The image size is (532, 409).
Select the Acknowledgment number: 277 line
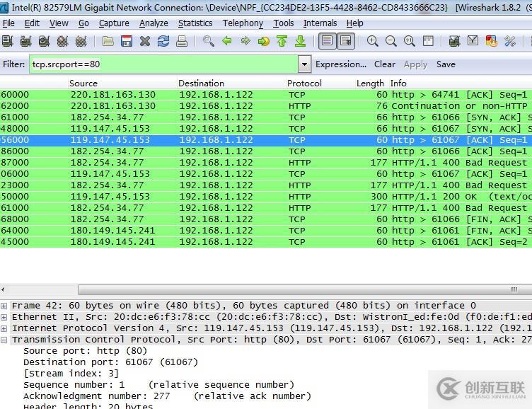click(167, 396)
